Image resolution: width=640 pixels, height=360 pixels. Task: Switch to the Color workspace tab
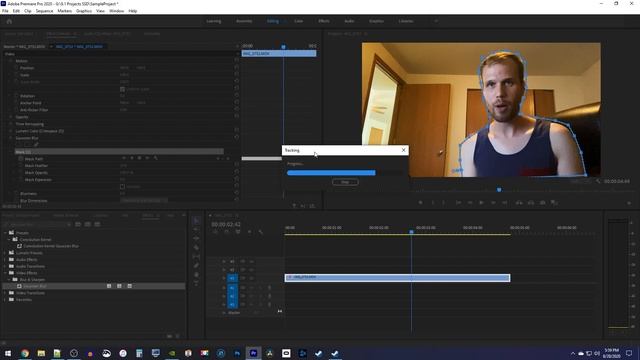click(299, 21)
